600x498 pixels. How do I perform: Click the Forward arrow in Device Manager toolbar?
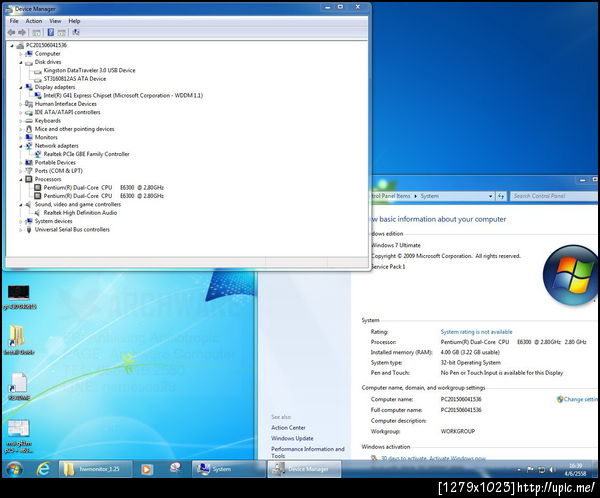(x=22, y=33)
